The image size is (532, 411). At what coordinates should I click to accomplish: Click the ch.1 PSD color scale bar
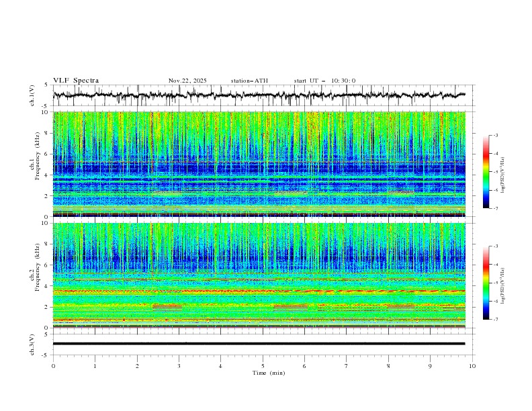point(486,172)
